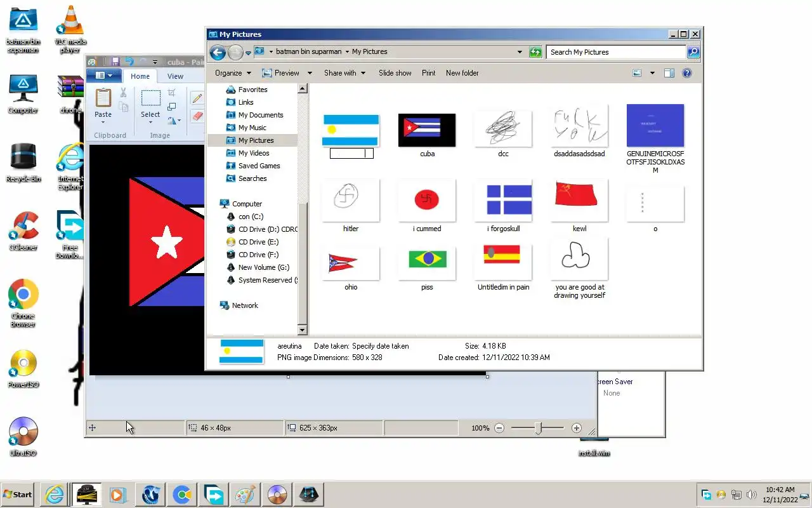The width and height of the screenshot is (812, 508).
Task: Switch to the Home tab in Paint
Action: click(140, 76)
